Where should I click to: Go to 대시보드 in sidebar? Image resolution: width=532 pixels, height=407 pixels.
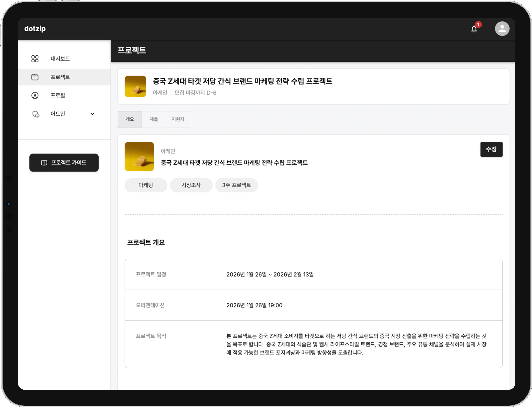tap(60, 59)
